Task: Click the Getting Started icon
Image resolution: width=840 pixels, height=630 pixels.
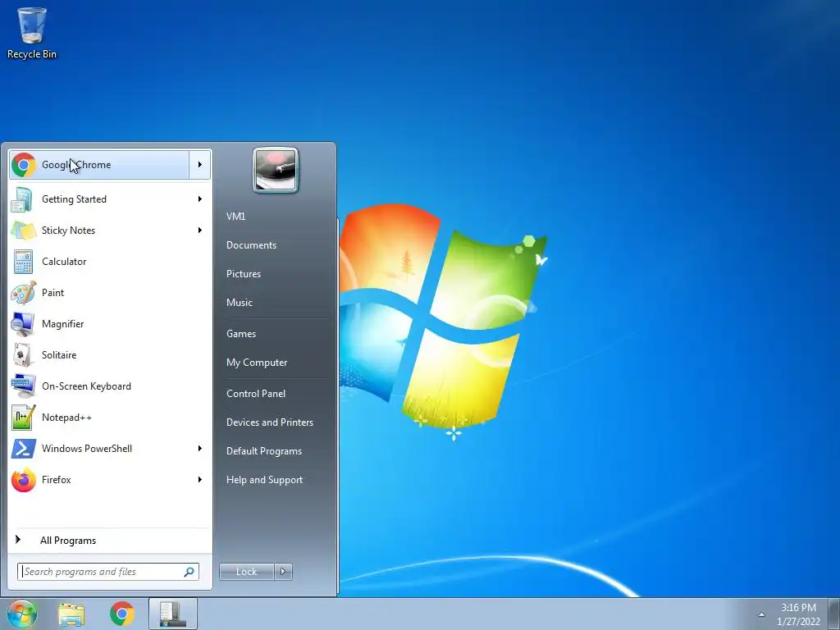Action: point(22,199)
